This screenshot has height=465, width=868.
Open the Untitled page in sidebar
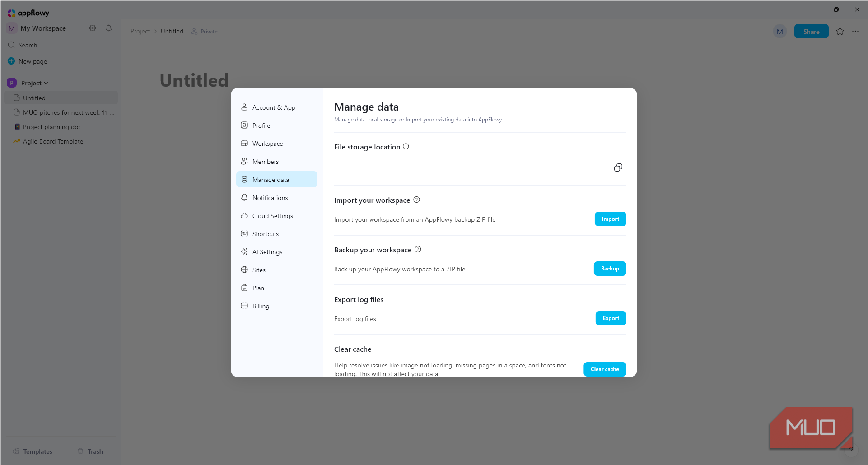(x=61, y=98)
